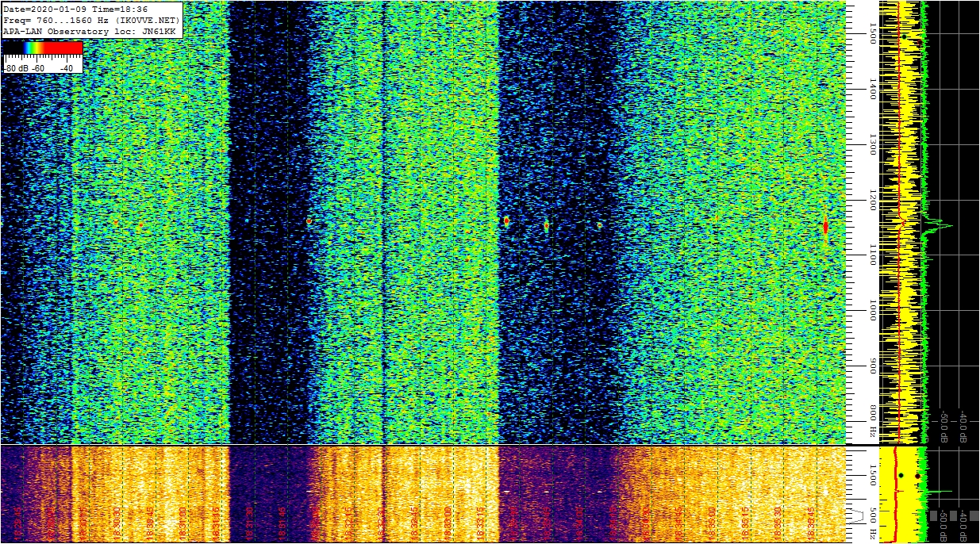980x544 pixels.
Task: Click the 18:30:30 time label
Action: [117, 523]
